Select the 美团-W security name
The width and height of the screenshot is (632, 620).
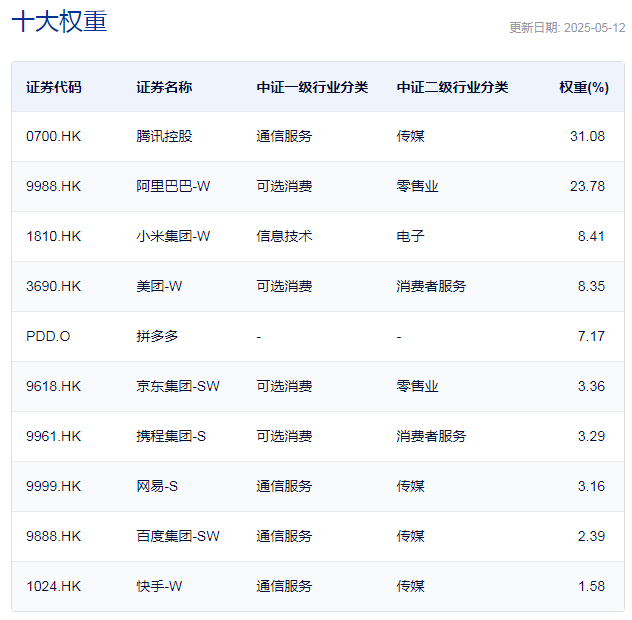point(159,286)
